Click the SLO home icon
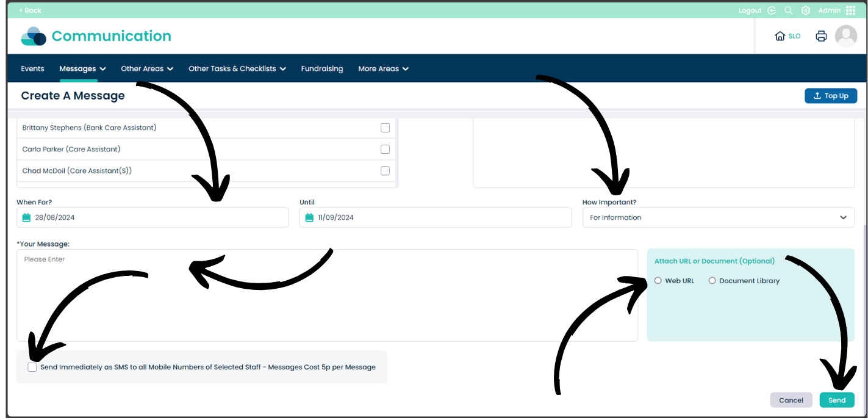 [780, 36]
